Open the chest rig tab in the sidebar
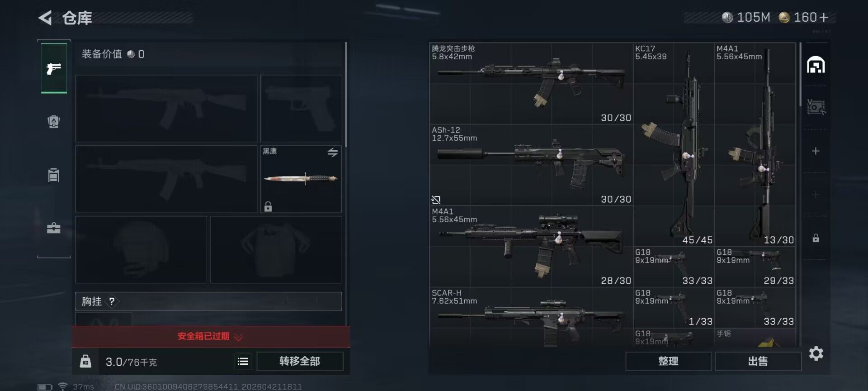This screenshot has width=868, height=391. point(54,175)
